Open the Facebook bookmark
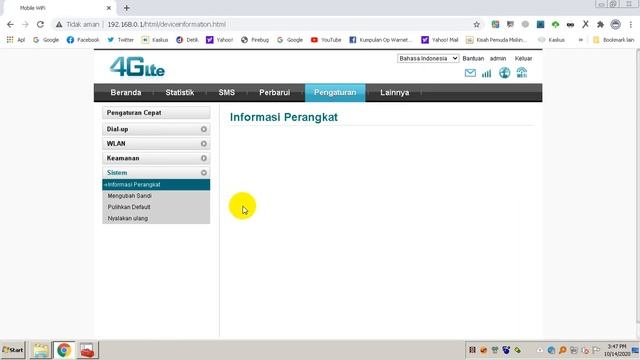This screenshot has height=360, width=640. click(x=83, y=40)
